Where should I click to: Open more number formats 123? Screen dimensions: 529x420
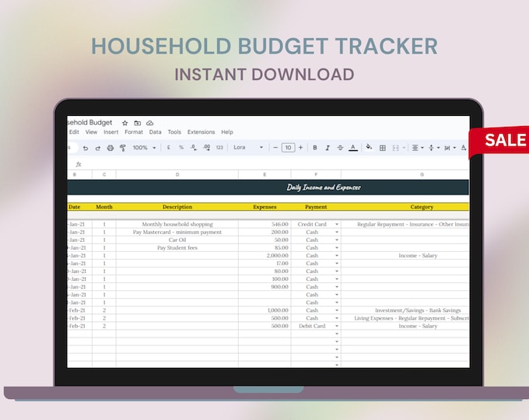[219, 148]
